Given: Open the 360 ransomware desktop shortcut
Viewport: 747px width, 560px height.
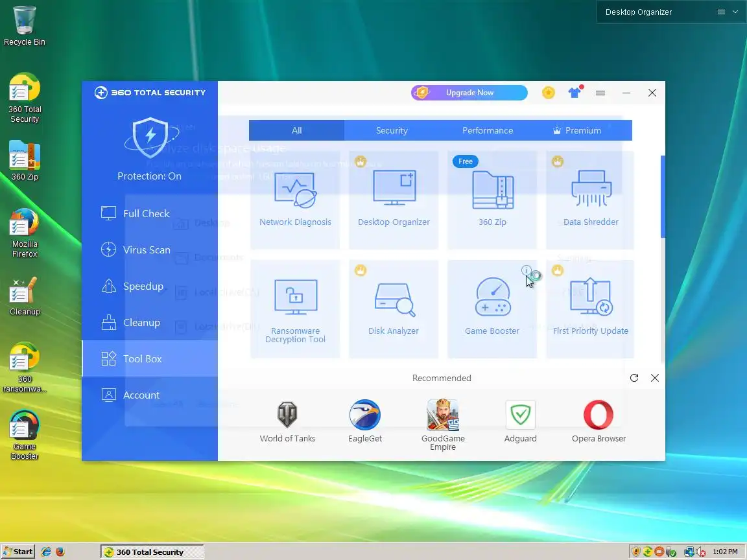Looking at the screenshot, I should pos(25,367).
